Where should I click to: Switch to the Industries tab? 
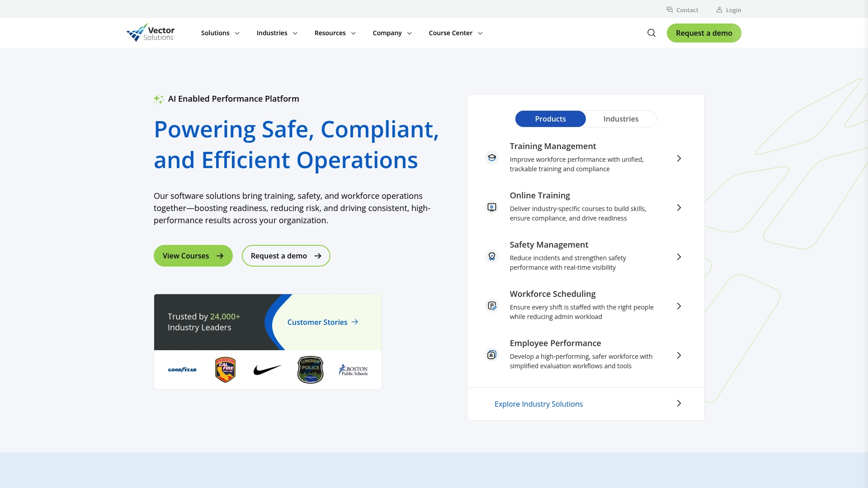[x=621, y=118]
